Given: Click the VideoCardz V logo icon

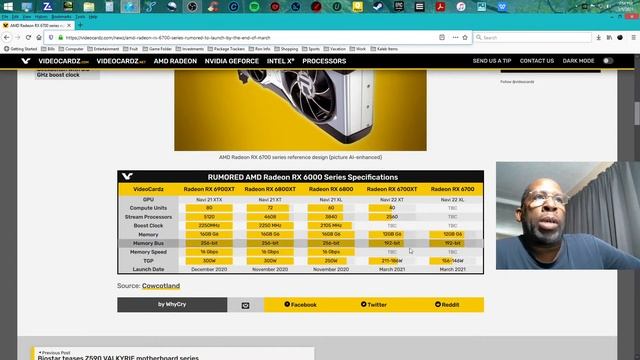Looking at the screenshot, I should [x=26, y=61].
